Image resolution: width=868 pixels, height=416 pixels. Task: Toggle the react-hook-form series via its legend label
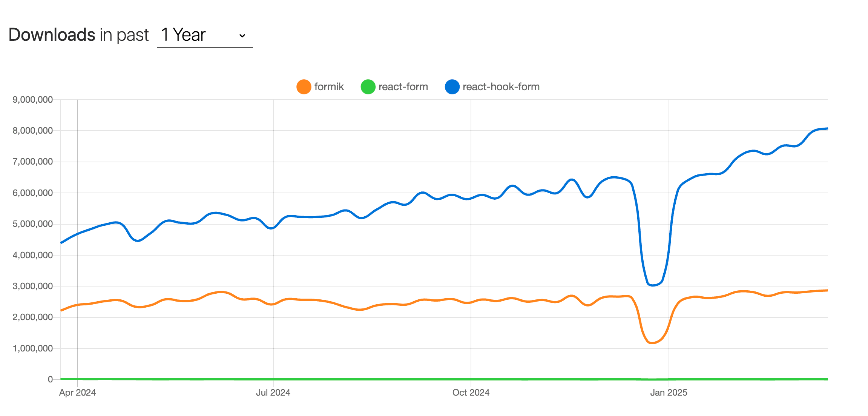tap(501, 87)
